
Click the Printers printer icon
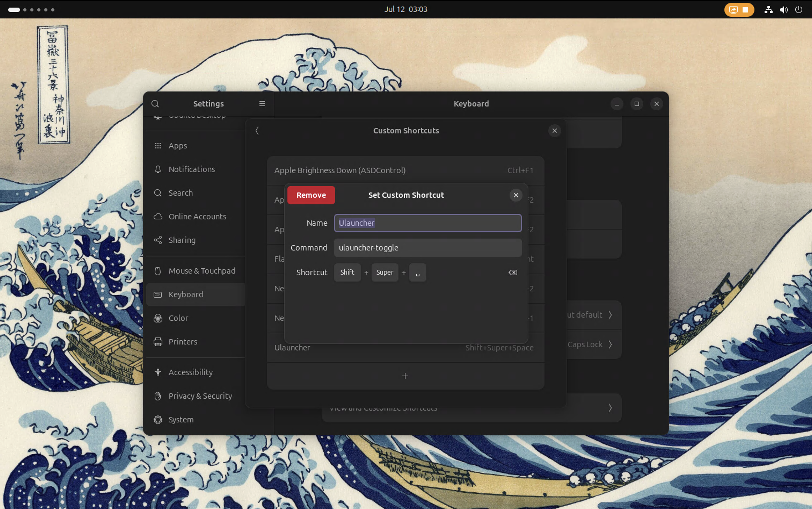158,341
